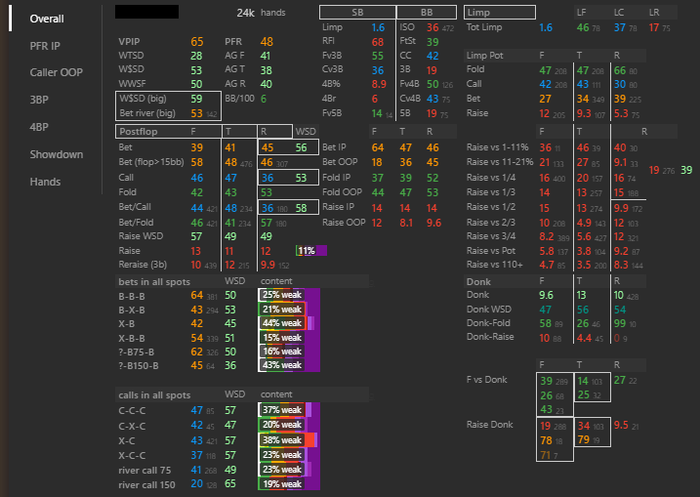Click the LR value 17
The height and width of the screenshot is (497, 700).
[x=654, y=28]
